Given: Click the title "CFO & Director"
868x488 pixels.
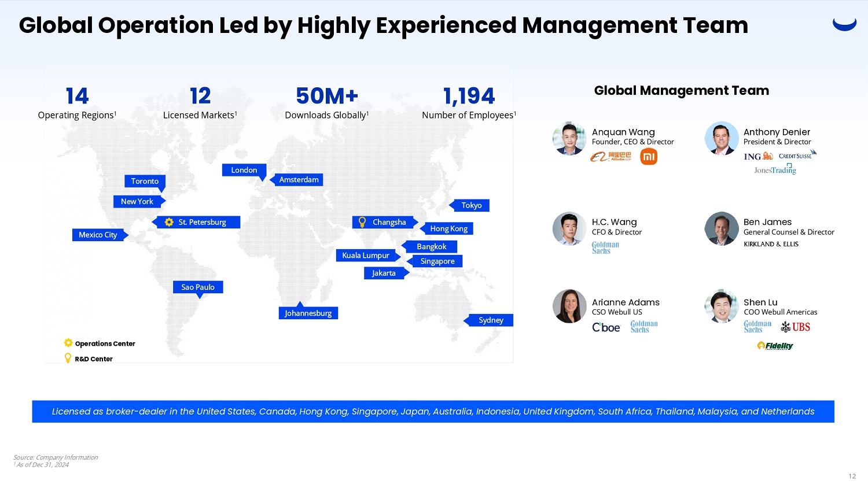Looking at the screenshot, I should pos(617,232).
